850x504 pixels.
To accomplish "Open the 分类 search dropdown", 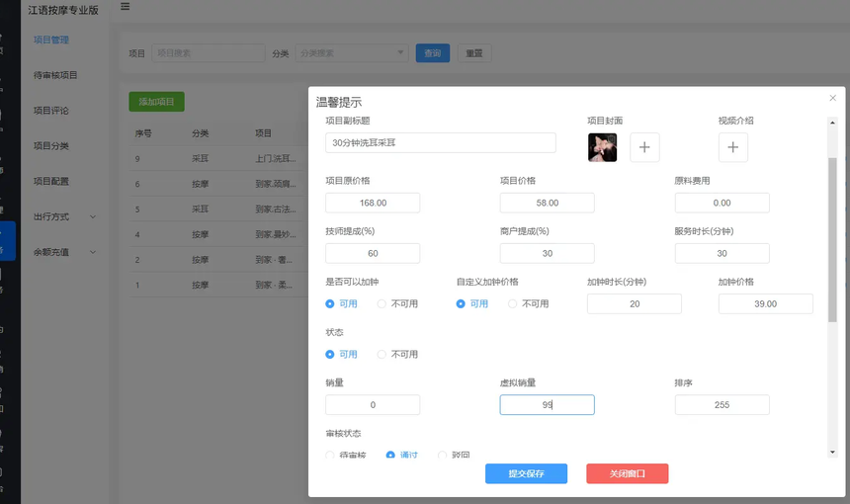I will click(351, 53).
